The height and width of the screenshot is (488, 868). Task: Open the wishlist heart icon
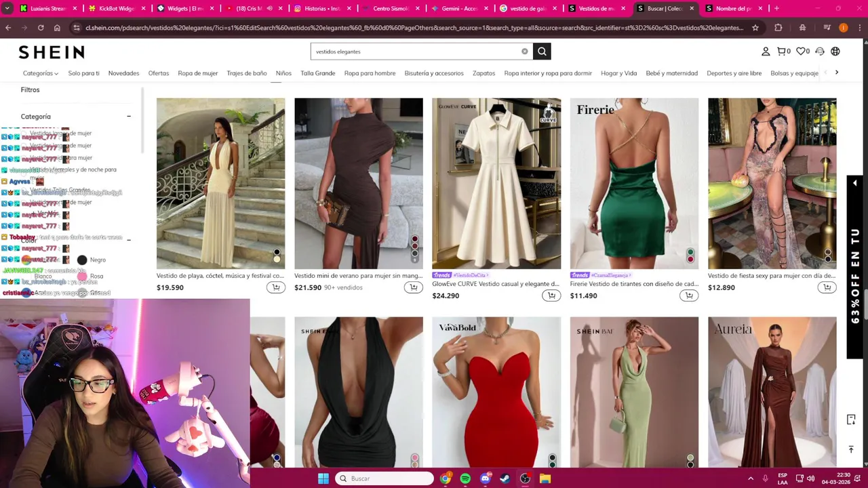[803, 52]
